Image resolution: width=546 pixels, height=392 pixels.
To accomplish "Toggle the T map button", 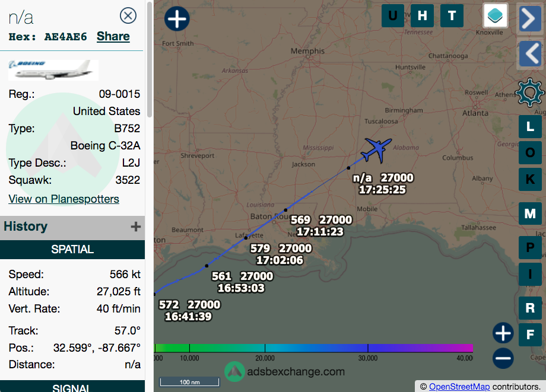I will click(x=452, y=15).
